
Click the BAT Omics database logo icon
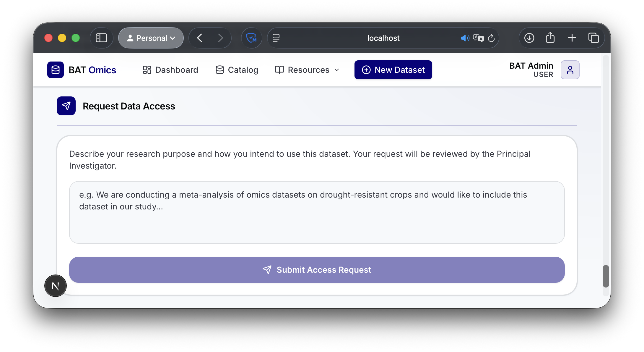coord(56,70)
